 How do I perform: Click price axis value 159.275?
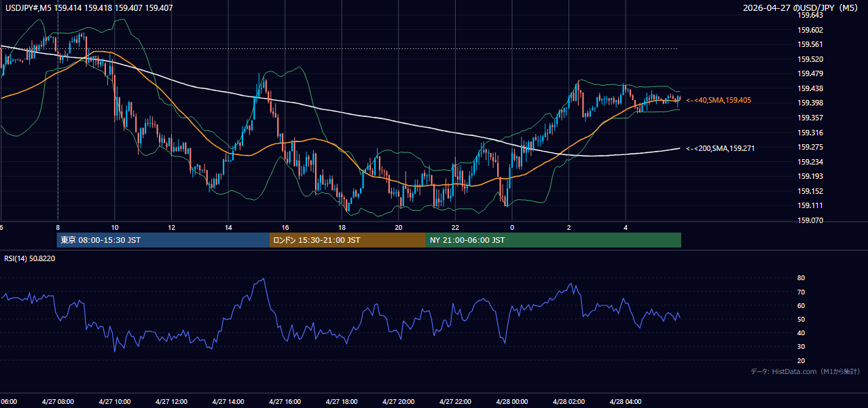click(x=811, y=147)
